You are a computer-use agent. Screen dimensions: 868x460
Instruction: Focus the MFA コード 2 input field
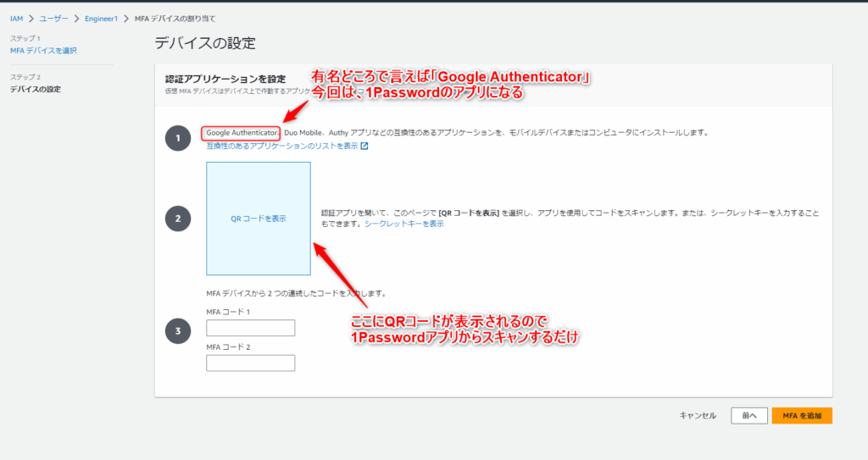[251, 363]
